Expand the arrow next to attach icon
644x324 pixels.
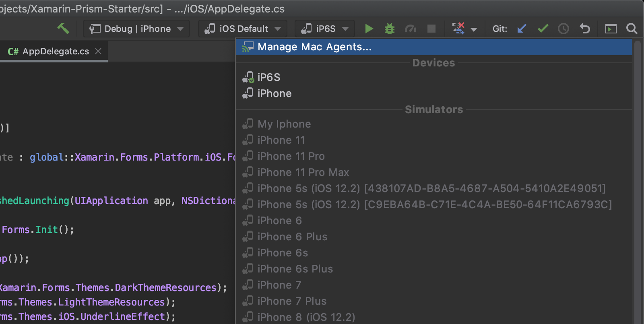coord(474,29)
